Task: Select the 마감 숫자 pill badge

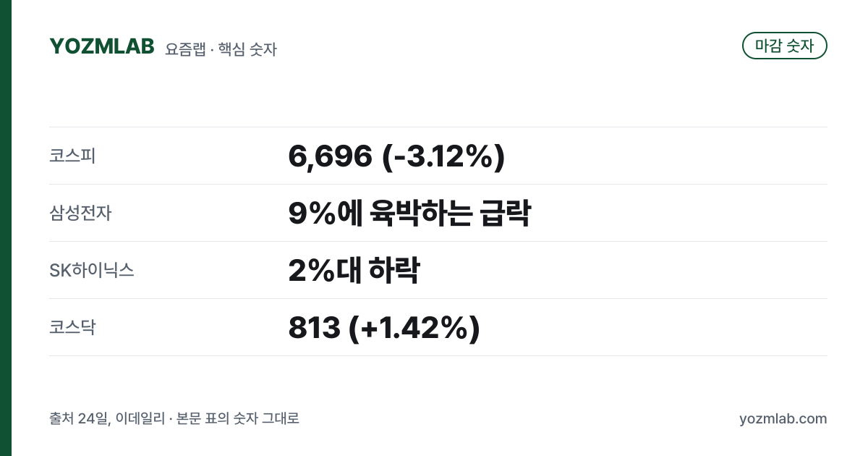Action: (785, 46)
